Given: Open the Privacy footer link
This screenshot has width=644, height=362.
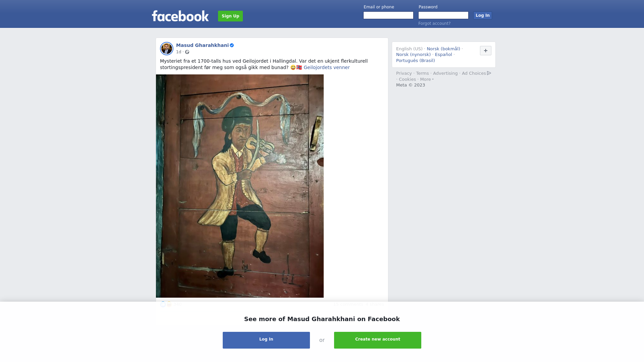Looking at the screenshot, I should 404,73.
